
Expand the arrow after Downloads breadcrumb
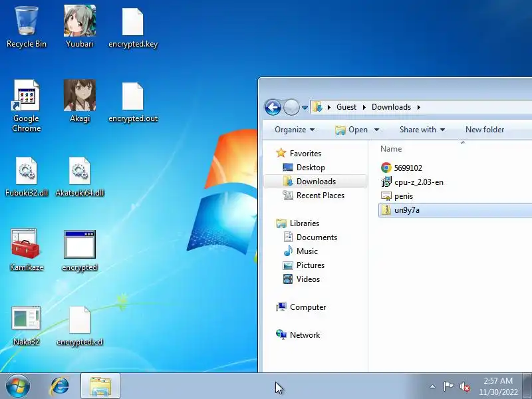(x=419, y=107)
